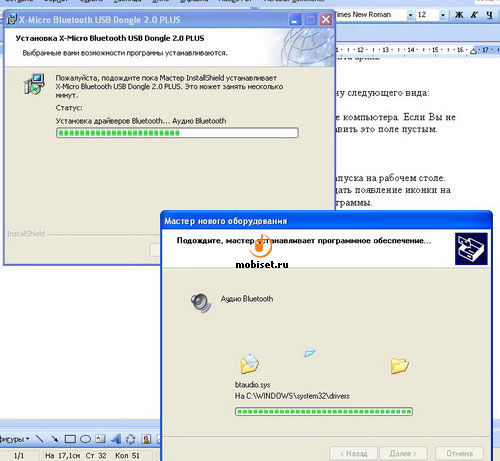Select the Rectangle drawing tool
500x461 pixels.
coord(70,439)
